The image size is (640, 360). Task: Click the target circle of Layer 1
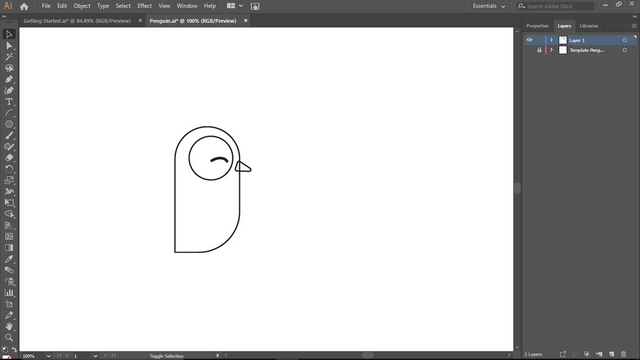(x=624, y=40)
